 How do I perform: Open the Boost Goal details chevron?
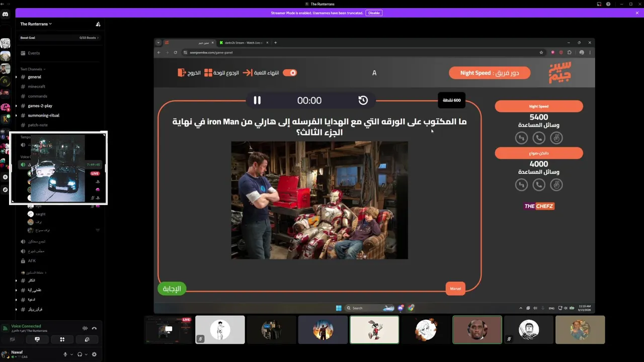[98, 38]
